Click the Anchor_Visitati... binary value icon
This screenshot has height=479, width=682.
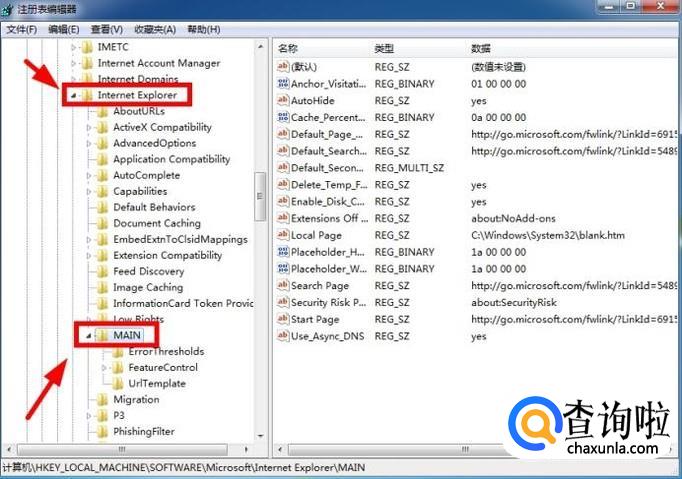(283, 83)
